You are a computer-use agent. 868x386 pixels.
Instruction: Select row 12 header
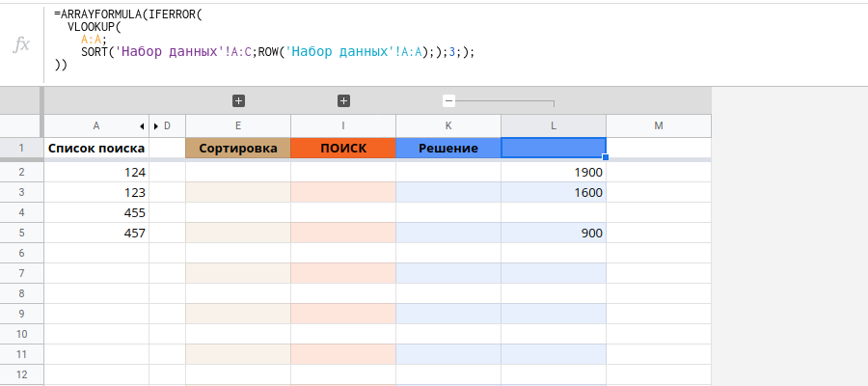tap(21, 374)
